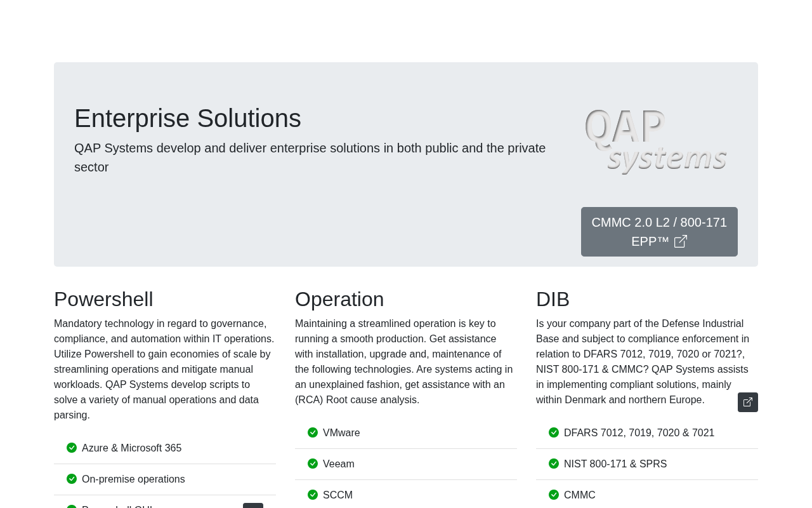This screenshot has width=812, height=508.
Task: Select the "CMMC" list text under DIB
Action: click(x=580, y=495)
